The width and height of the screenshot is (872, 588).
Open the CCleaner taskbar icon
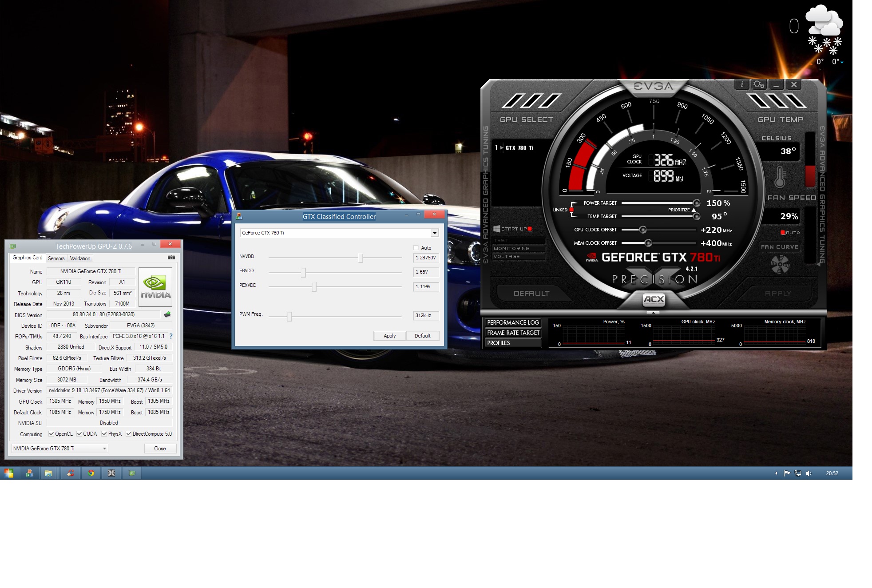[71, 473]
